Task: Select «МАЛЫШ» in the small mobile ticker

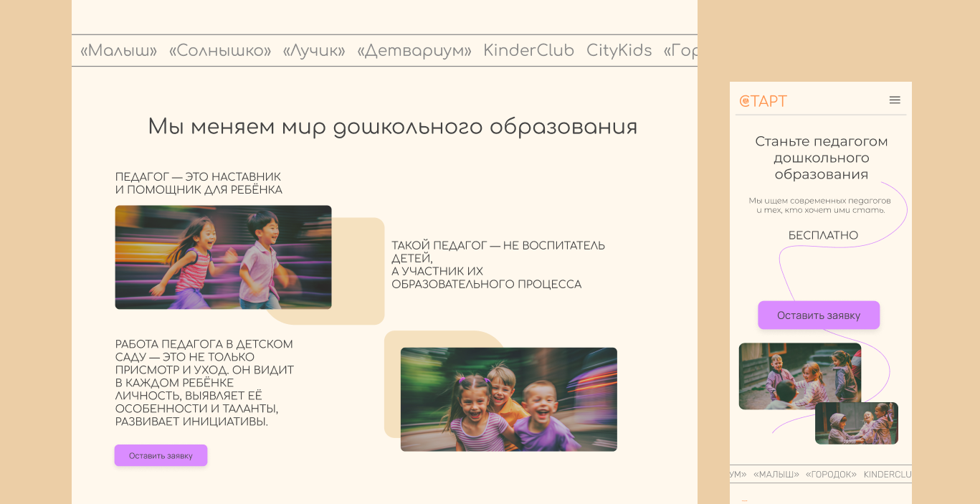Action: pyautogui.click(x=776, y=475)
